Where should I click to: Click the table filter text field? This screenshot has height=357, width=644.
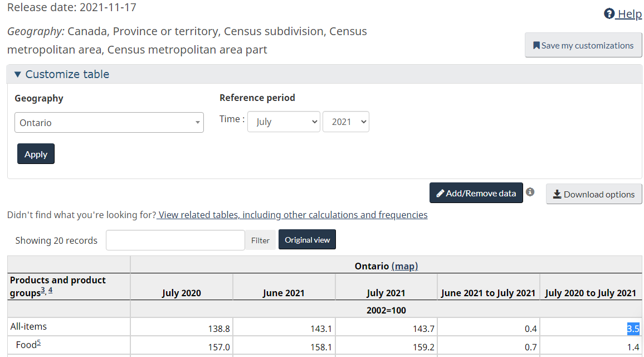(175, 240)
